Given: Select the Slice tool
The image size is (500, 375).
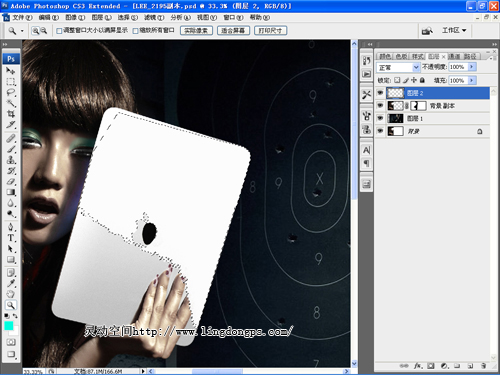Looking at the screenshot, I should pyautogui.click(x=11, y=125).
